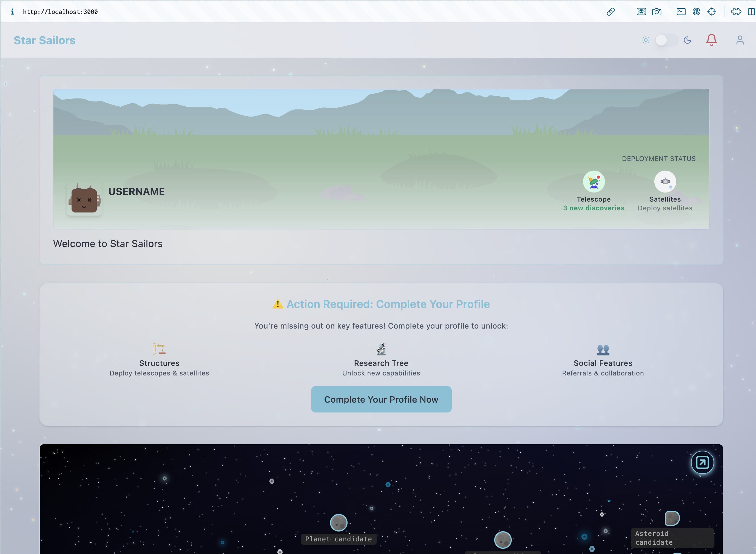The image size is (756, 554).
Task: Click Complete Your Profile Now button
Action: tap(381, 399)
